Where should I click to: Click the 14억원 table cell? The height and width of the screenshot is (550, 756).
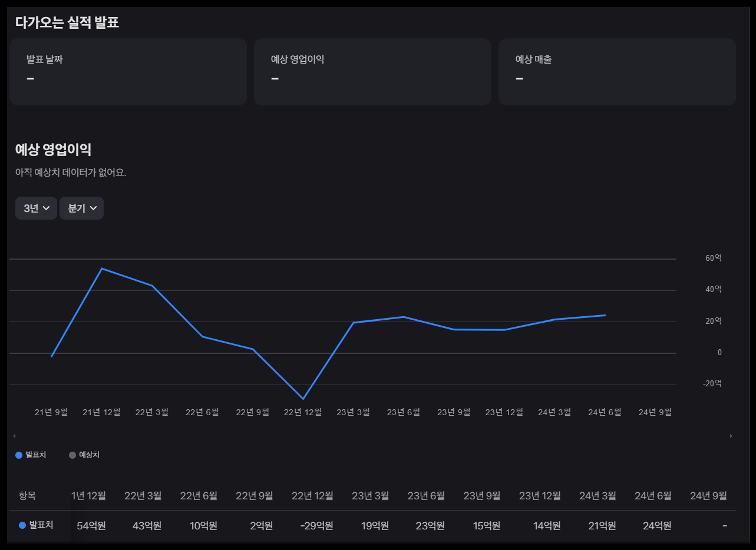click(547, 526)
